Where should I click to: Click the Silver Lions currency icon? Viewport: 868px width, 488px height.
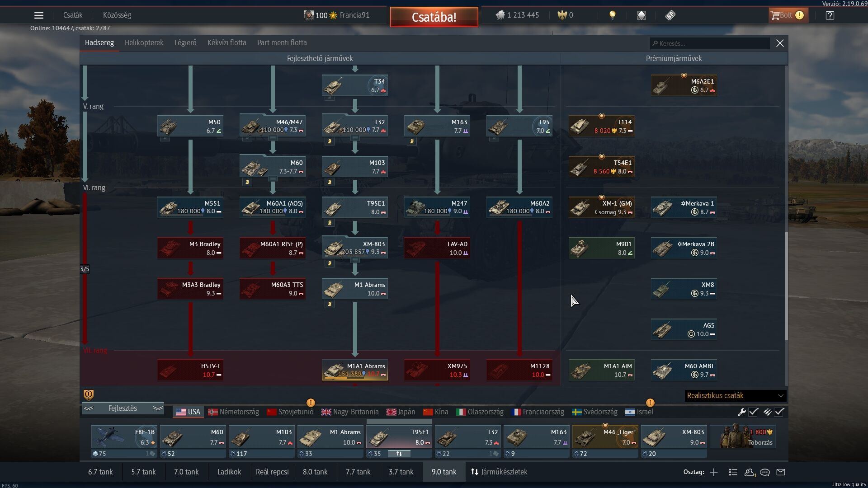click(x=500, y=15)
